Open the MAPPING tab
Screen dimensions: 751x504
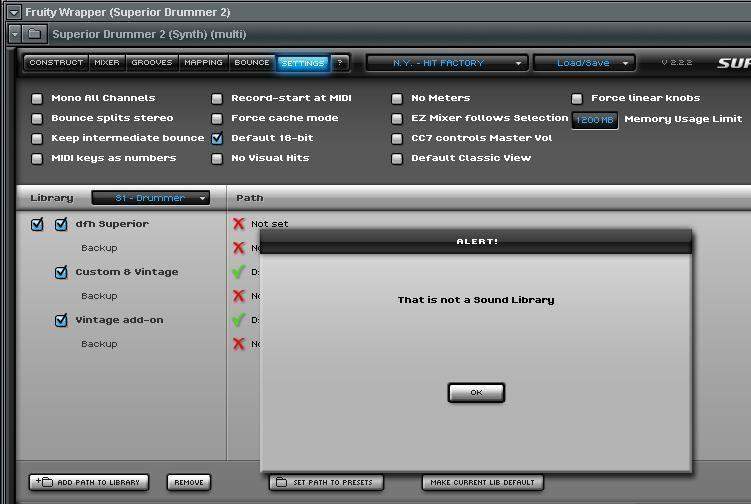pyautogui.click(x=204, y=63)
